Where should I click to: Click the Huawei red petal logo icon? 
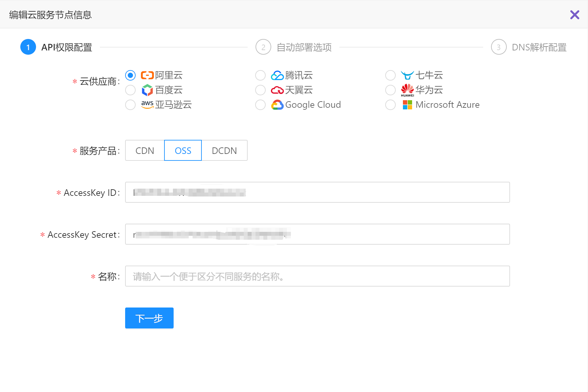coord(408,90)
